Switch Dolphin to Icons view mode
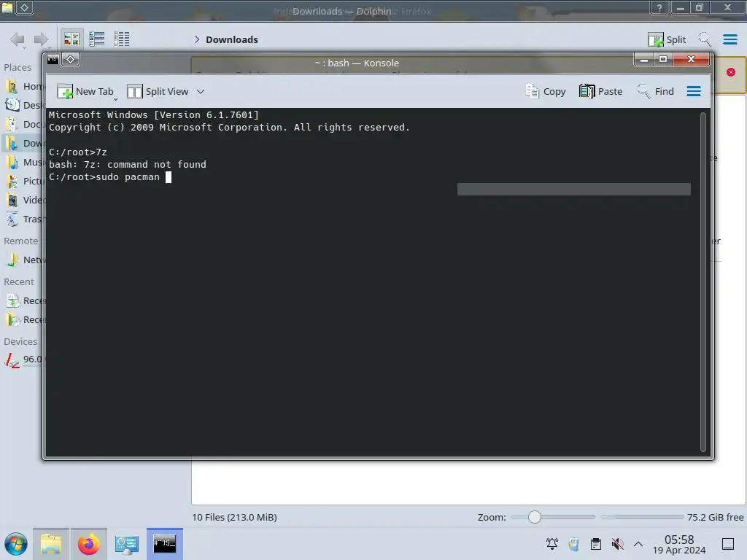The width and height of the screenshot is (747, 560). tap(71, 39)
